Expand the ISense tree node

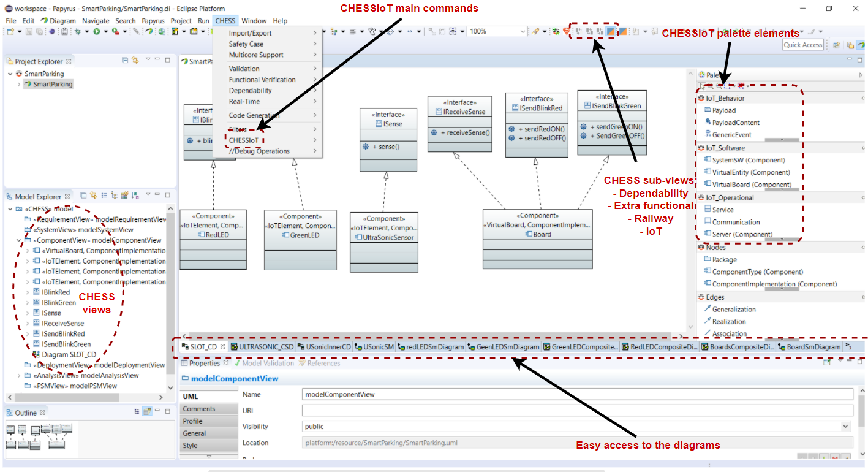click(x=28, y=313)
